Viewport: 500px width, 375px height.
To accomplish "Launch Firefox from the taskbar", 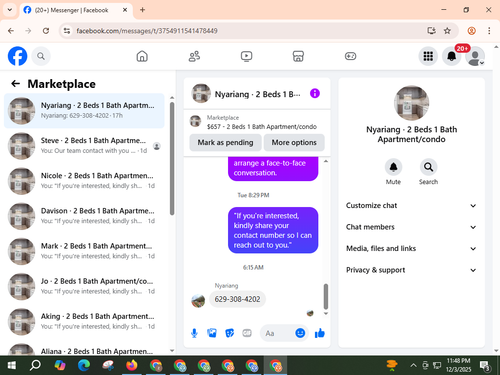I will coord(132,366).
